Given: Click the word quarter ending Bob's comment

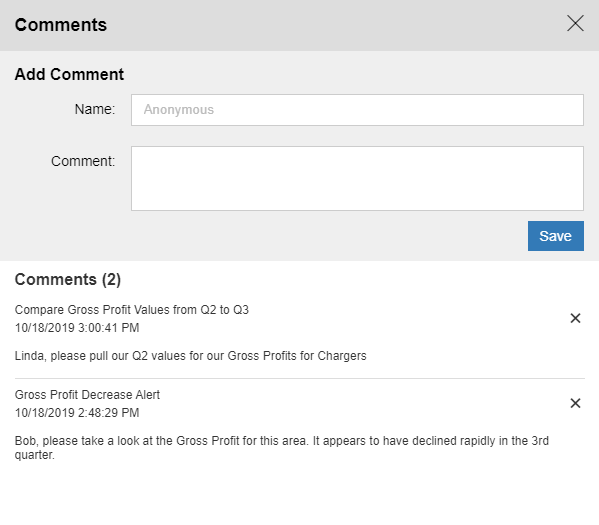Looking at the screenshot, I should point(34,455).
